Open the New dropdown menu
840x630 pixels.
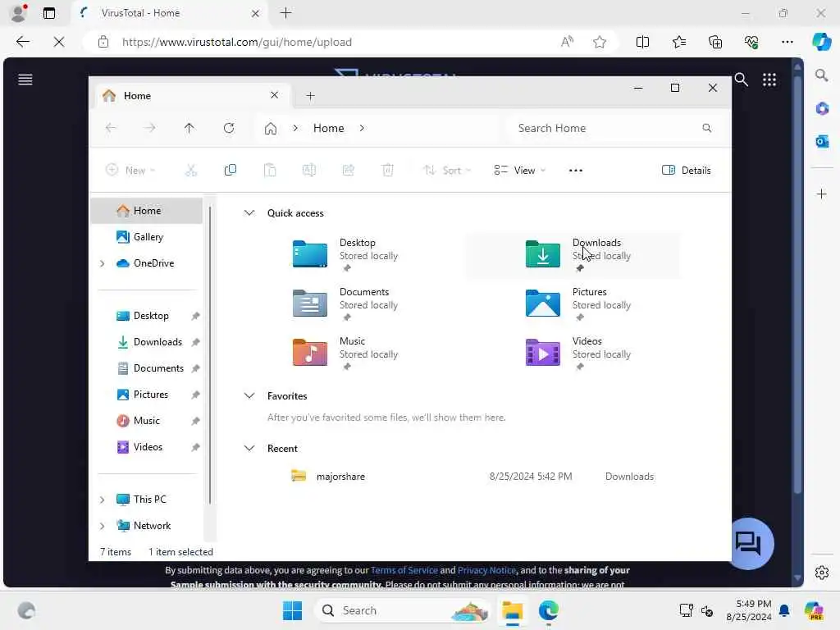tap(130, 171)
